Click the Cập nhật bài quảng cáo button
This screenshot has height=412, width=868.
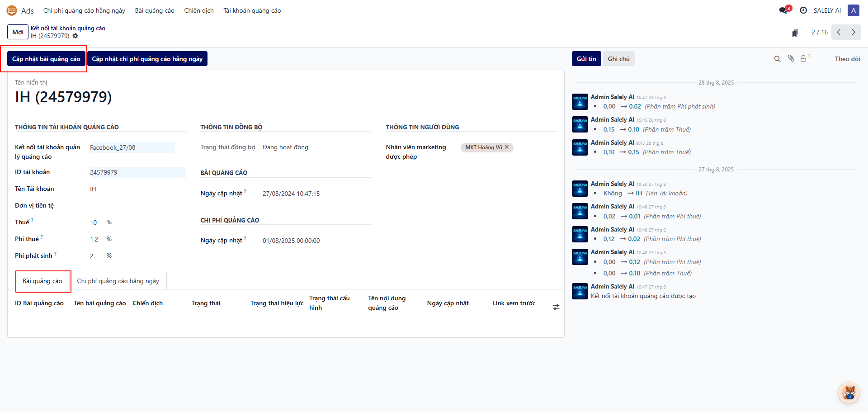click(x=46, y=59)
